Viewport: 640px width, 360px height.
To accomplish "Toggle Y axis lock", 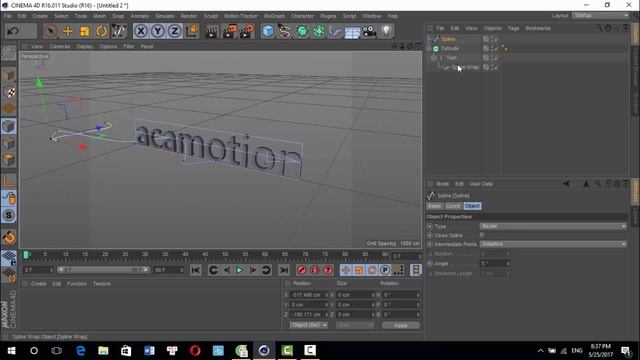I will [158, 31].
